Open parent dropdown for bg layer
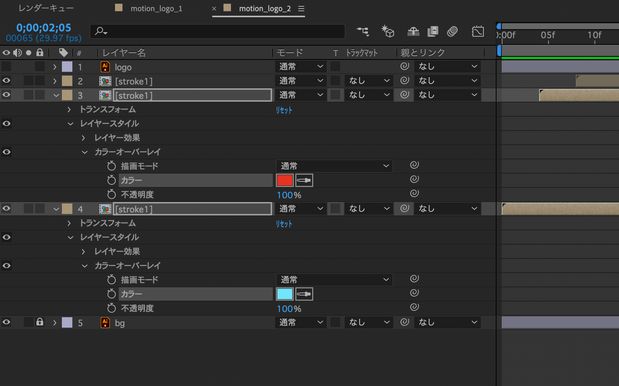Viewport: 619px width, 386px height. click(447, 322)
